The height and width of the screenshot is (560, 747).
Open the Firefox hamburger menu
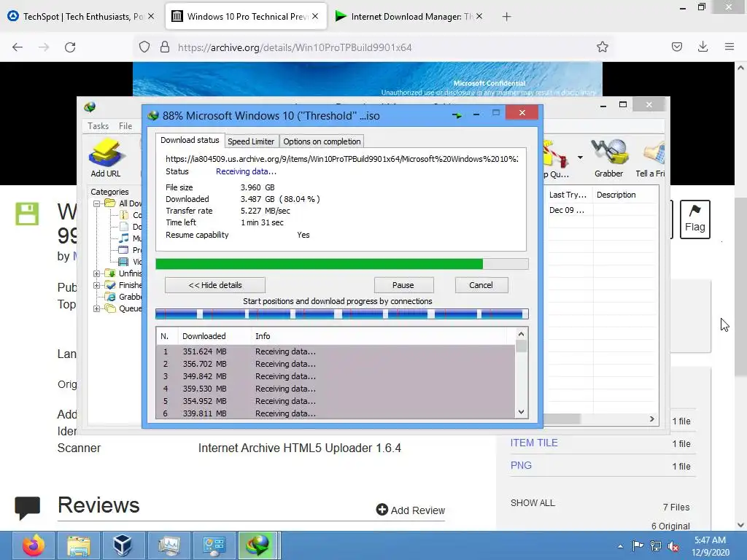729,47
